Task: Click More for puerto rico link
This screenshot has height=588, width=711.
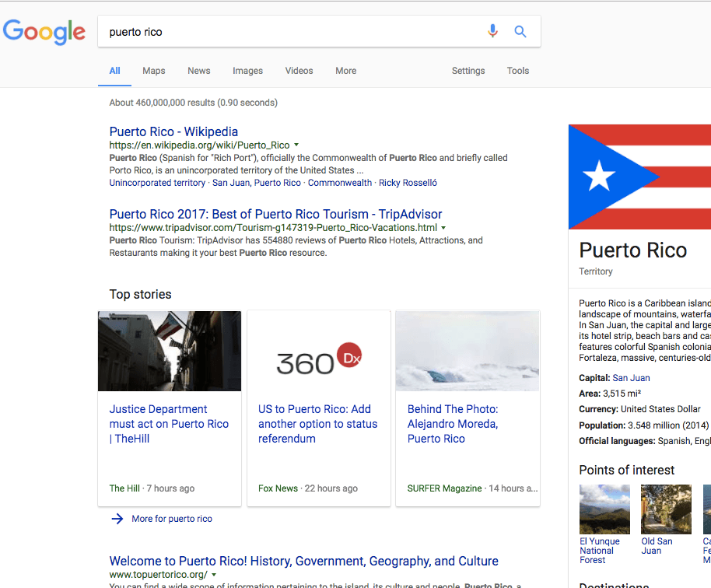Action: (x=172, y=519)
